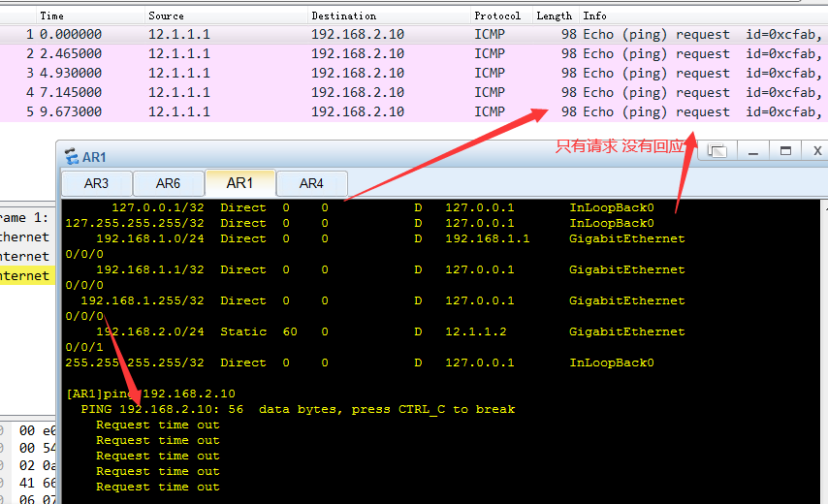
Task: Click next hop 12.1.1.2 in terminal
Action: (475, 331)
